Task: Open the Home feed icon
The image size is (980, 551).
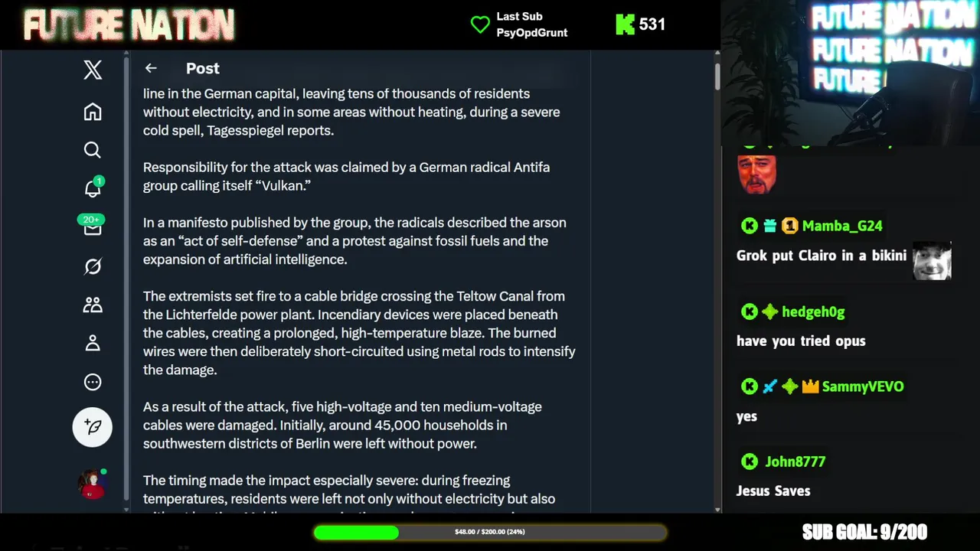Action: (93, 112)
